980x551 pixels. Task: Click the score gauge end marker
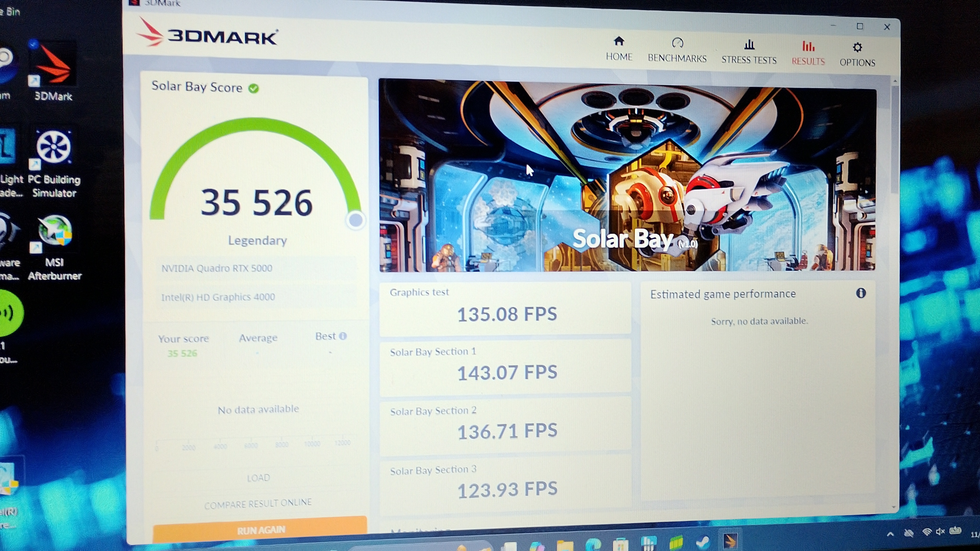(x=356, y=220)
